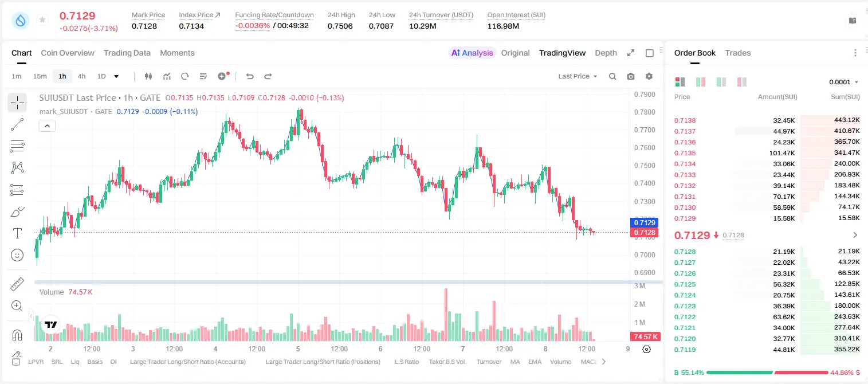Take a chart snapshot with camera icon
Image resolution: width=868 pixels, height=384 pixels.
click(631, 76)
